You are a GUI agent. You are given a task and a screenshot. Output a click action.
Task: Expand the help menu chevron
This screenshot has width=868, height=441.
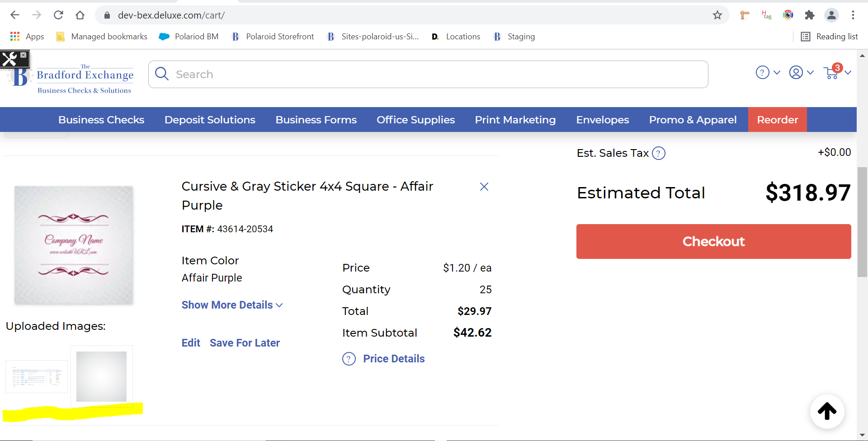(777, 72)
